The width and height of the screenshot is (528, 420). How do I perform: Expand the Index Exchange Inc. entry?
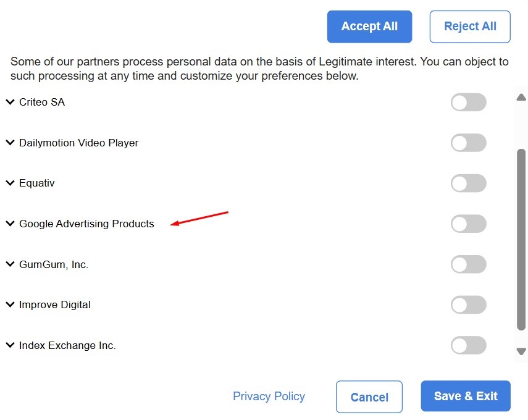pyautogui.click(x=9, y=345)
